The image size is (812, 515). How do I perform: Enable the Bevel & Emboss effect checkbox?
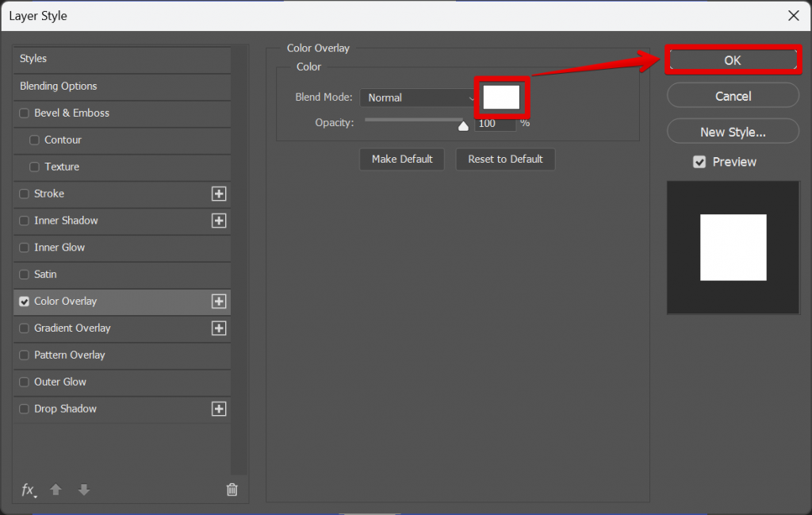point(24,113)
